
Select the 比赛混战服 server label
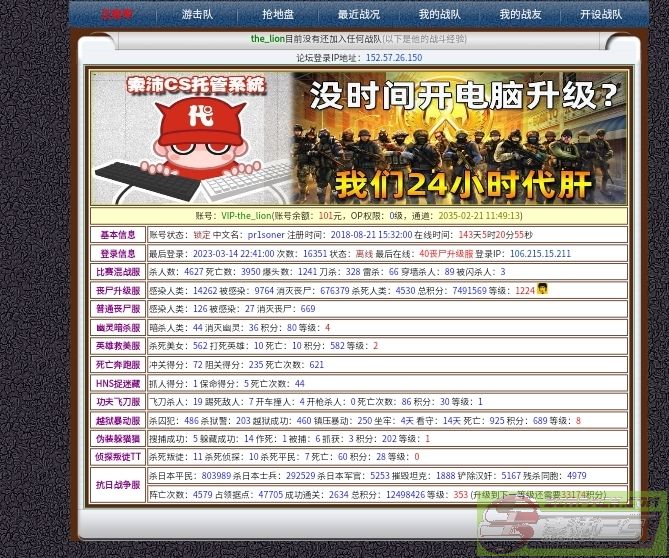(118, 272)
